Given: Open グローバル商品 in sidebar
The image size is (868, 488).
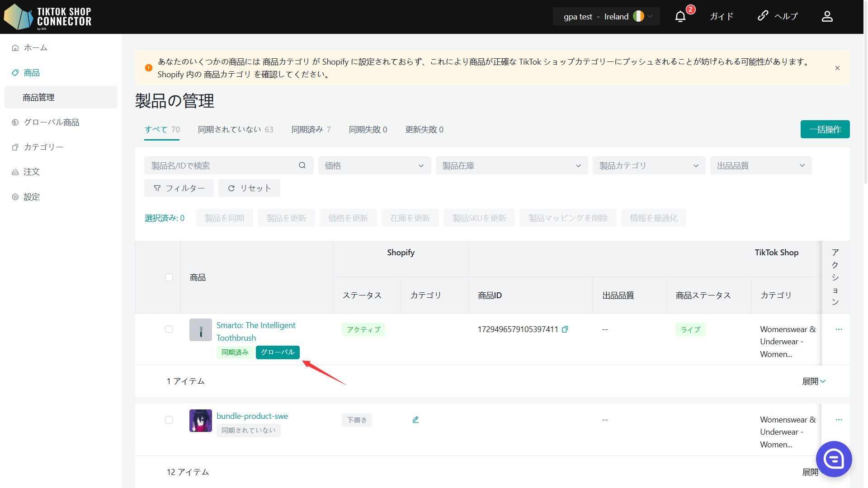Looking at the screenshot, I should [x=61, y=122].
